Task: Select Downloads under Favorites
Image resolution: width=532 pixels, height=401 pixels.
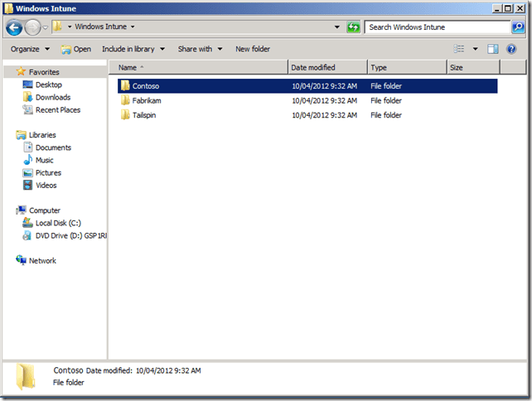Action: tap(52, 97)
